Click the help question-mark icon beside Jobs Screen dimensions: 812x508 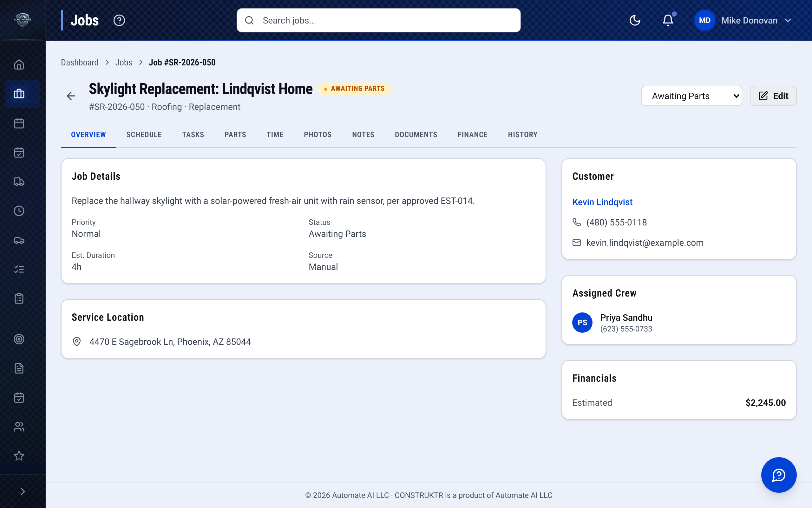click(x=119, y=21)
